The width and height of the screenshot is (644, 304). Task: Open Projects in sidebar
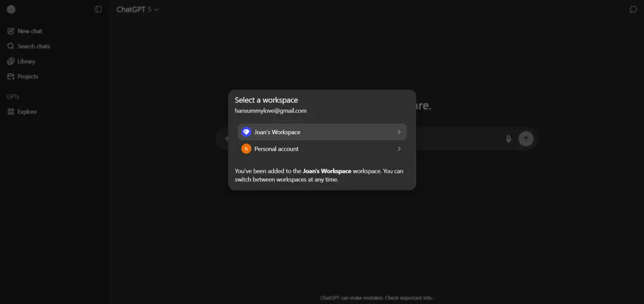coord(54,76)
